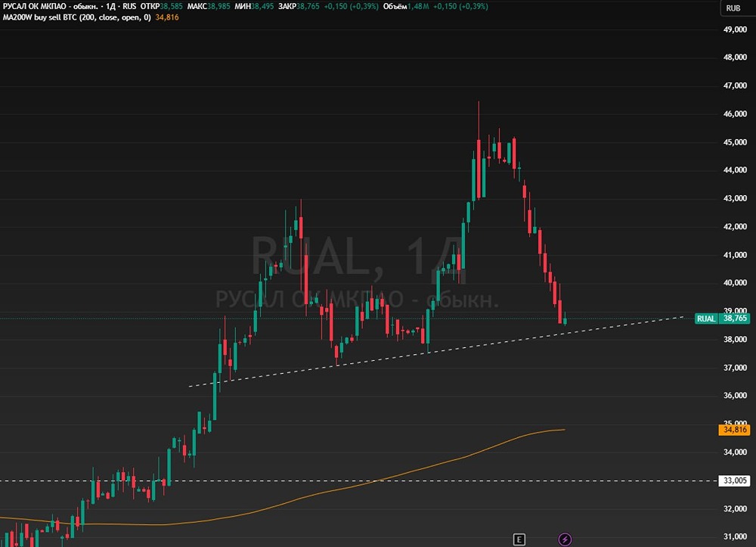Click the Объём value 1,48M
This screenshot has height=547, width=756.
pyautogui.click(x=418, y=6)
